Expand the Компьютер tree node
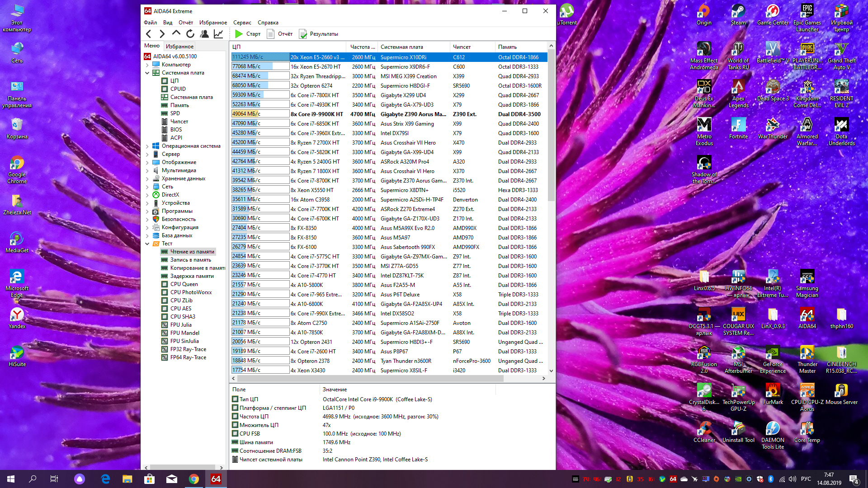 [x=147, y=65]
